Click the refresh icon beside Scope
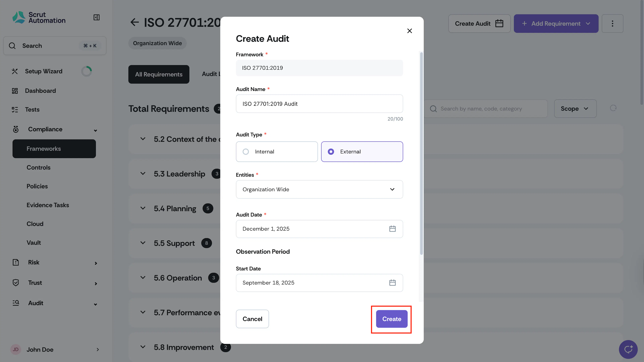 [613, 108]
